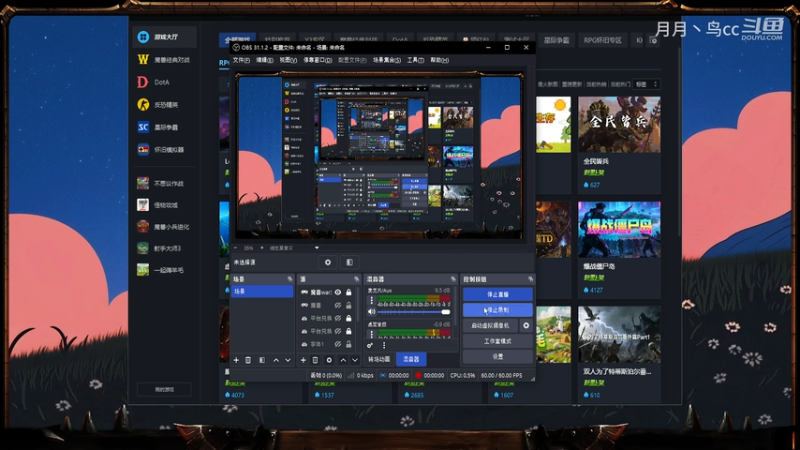Move scene down with arrow icon
The height and width of the screenshot is (450, 800).
tap(288, 360)
